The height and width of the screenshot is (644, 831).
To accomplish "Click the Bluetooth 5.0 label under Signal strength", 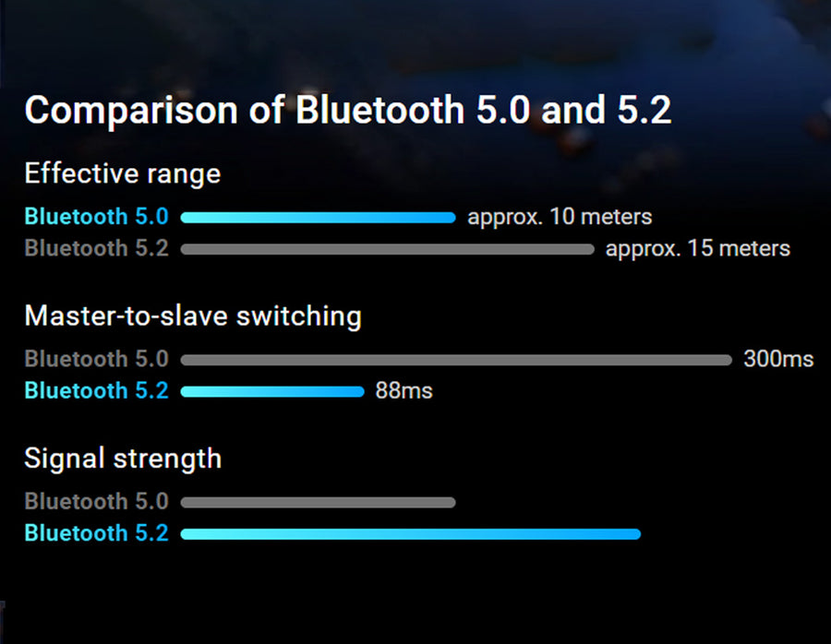I will [96, 502].
